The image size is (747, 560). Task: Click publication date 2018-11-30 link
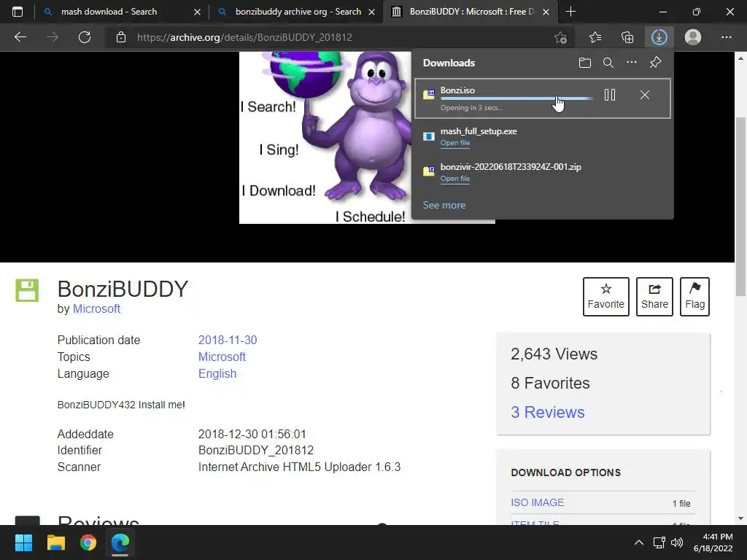click(228, 340)
